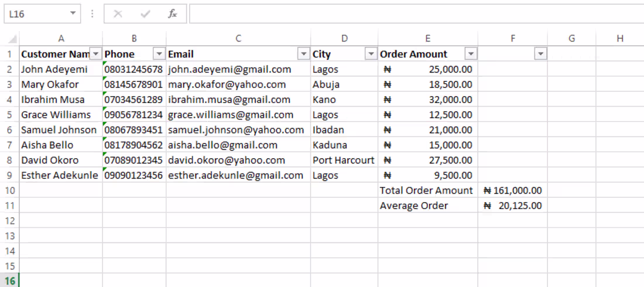Viewport: 644px width, 287px height.
Task: Click the Select All corner triangle
Action: pyautogui.click(x=13, y=39)
